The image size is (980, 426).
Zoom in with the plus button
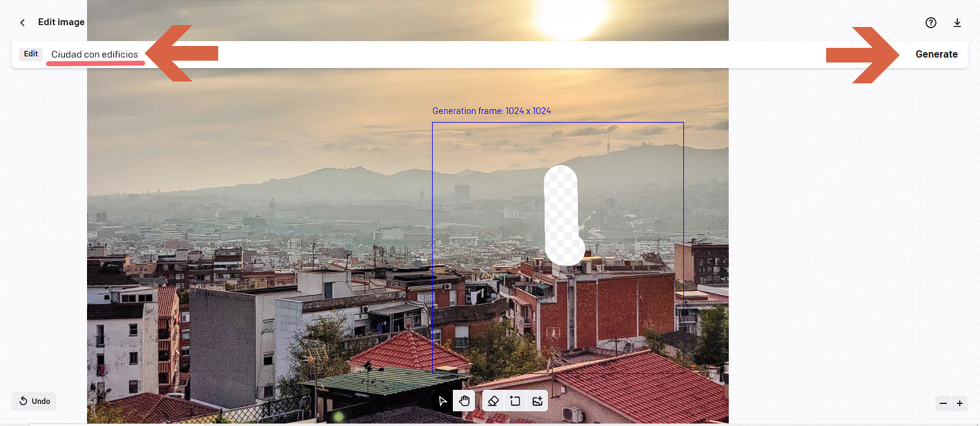960,403
